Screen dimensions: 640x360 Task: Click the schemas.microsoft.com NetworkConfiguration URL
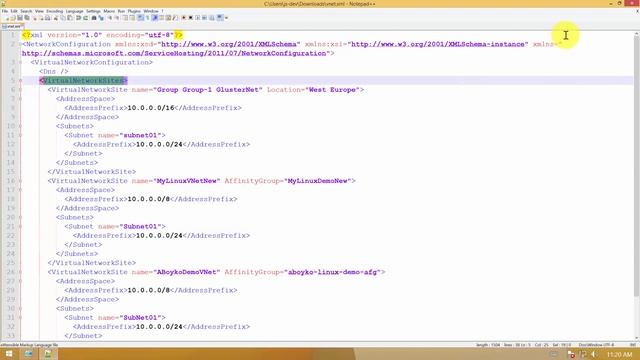(174, 53)
